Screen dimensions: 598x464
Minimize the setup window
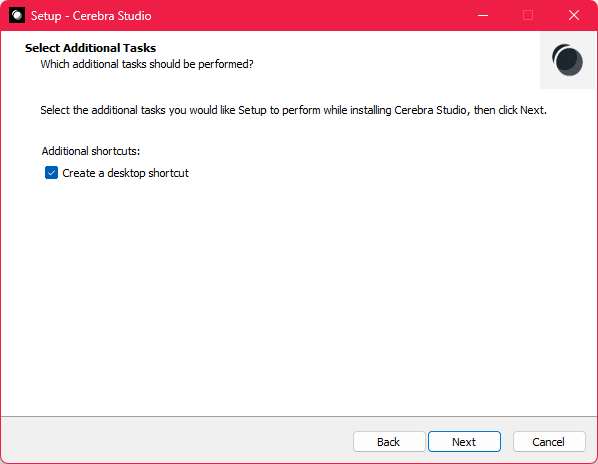(483, 15)
